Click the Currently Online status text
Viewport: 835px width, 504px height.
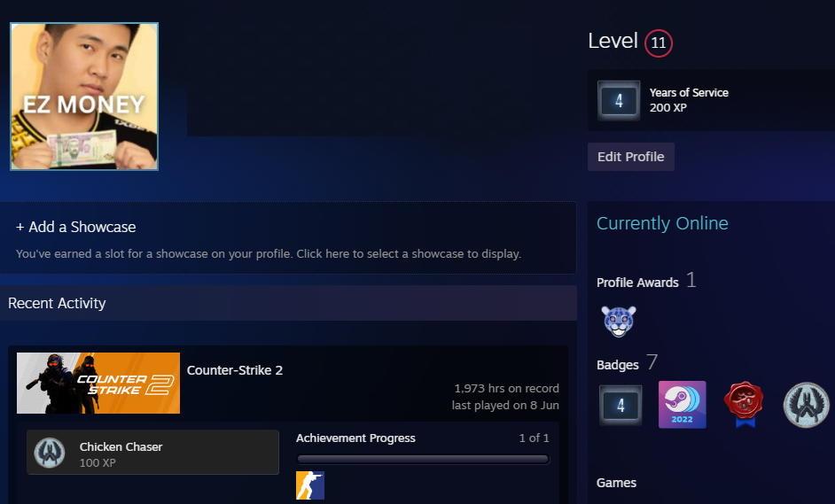coord(662,223)
